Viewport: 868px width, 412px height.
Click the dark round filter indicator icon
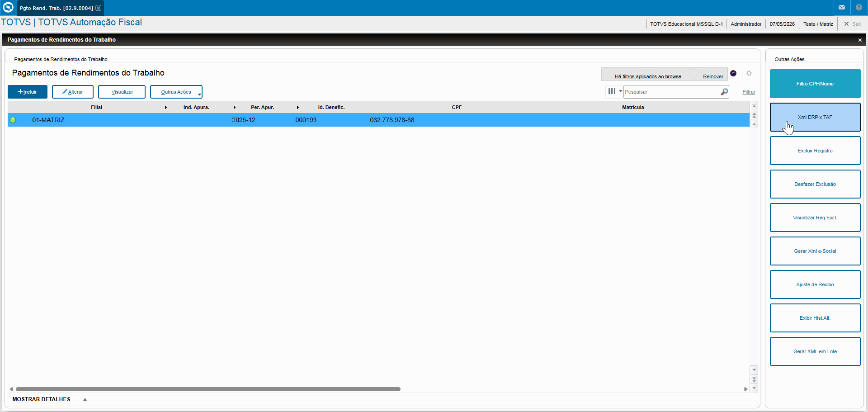pyautogui.click(x=733, y=73)
